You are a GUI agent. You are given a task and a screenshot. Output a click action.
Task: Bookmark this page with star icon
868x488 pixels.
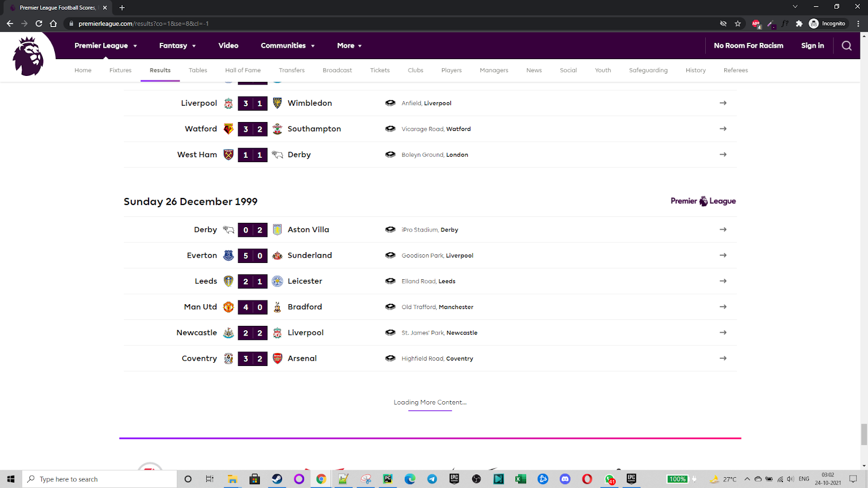point(738,23)
